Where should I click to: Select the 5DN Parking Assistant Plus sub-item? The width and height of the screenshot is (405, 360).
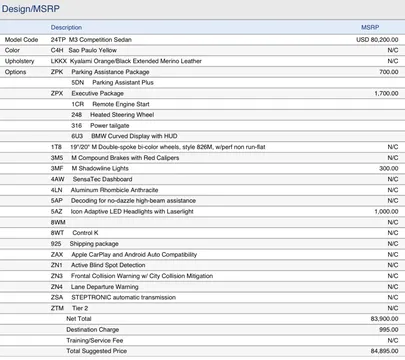[112, 83]
